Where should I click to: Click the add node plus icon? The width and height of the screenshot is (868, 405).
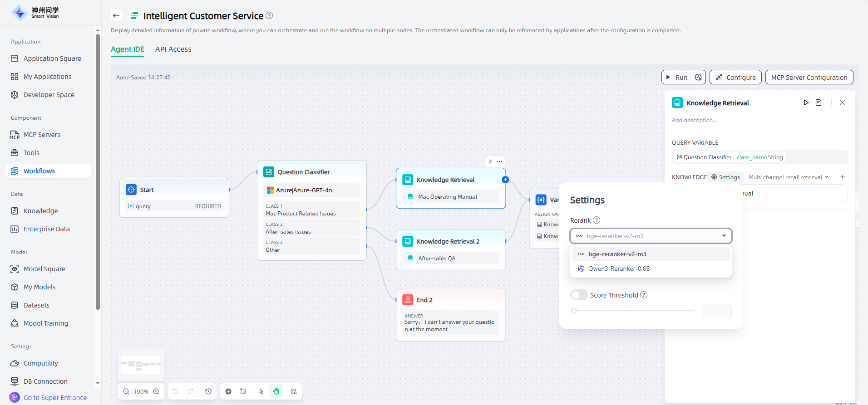pos(228,391)
